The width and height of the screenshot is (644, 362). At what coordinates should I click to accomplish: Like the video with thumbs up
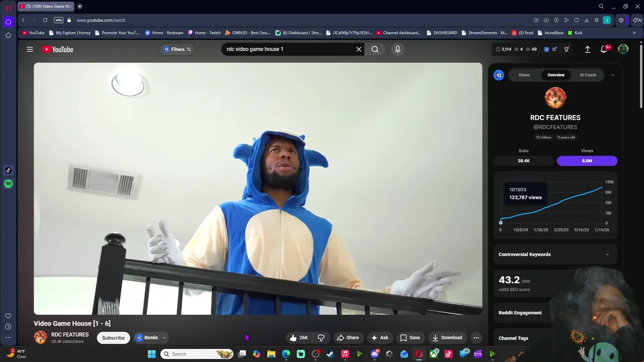(x=298, y=338)
